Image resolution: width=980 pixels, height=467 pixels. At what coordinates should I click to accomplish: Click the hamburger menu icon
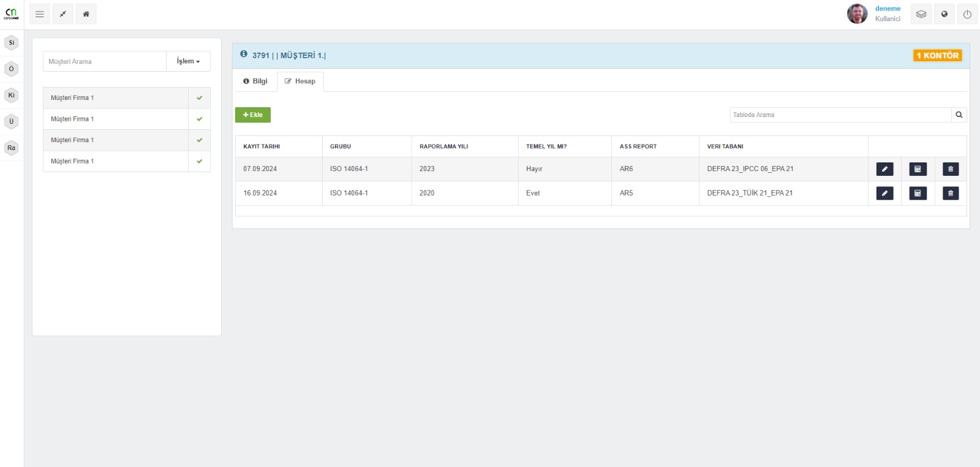point(40,14)
